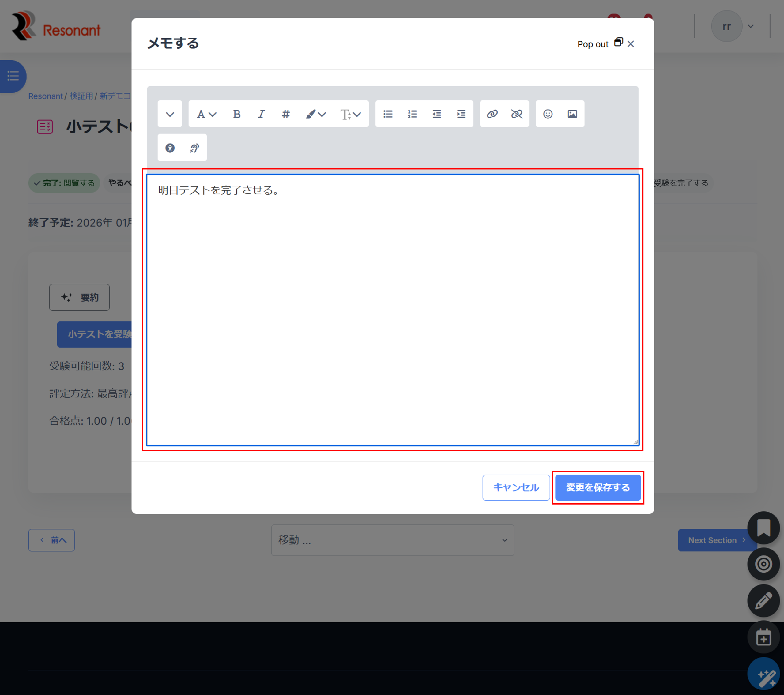The width and height of the screenshot is (784, 695).
Task: Open the emoji picker
Action: point(548,114)
